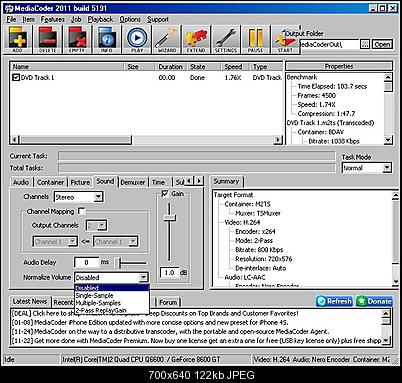Click the Name column header
The image size is (402, 383).
67,67
